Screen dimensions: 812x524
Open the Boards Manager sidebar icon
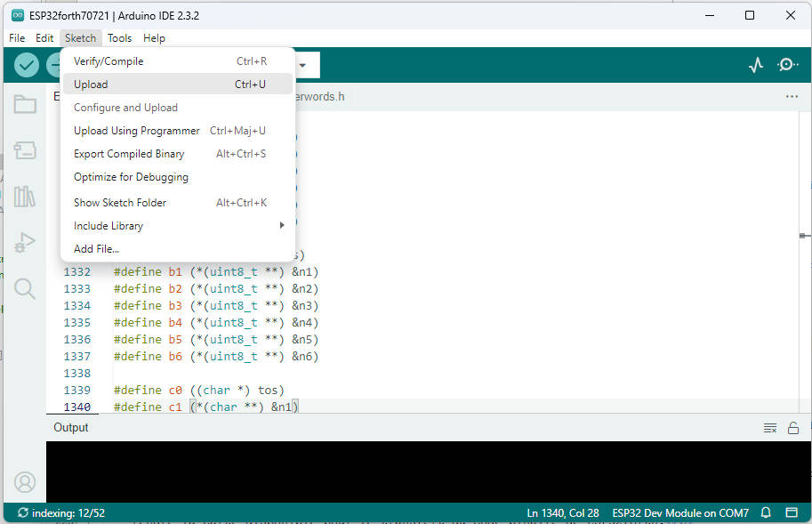click(24, 150)
